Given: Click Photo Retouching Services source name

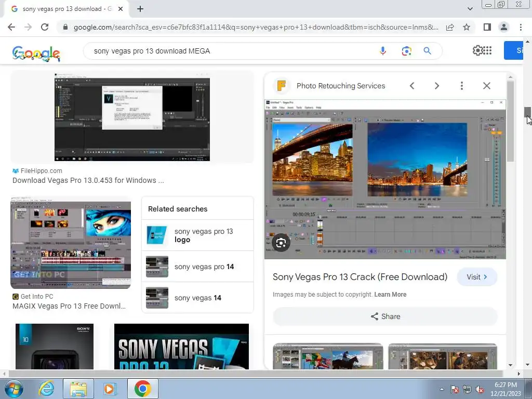Looking at the screenshot, I should [341, 86].
